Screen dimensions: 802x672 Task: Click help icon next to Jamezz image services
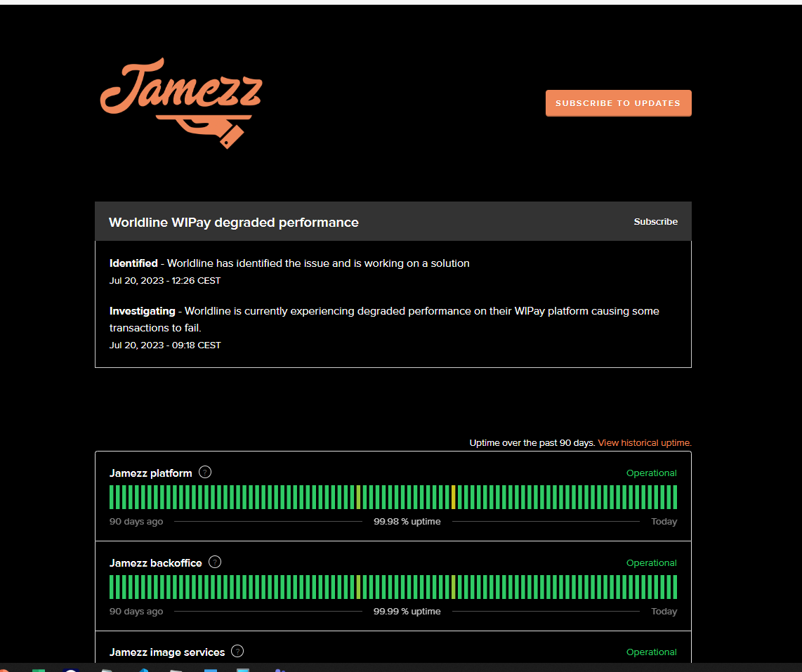(237, 651)
